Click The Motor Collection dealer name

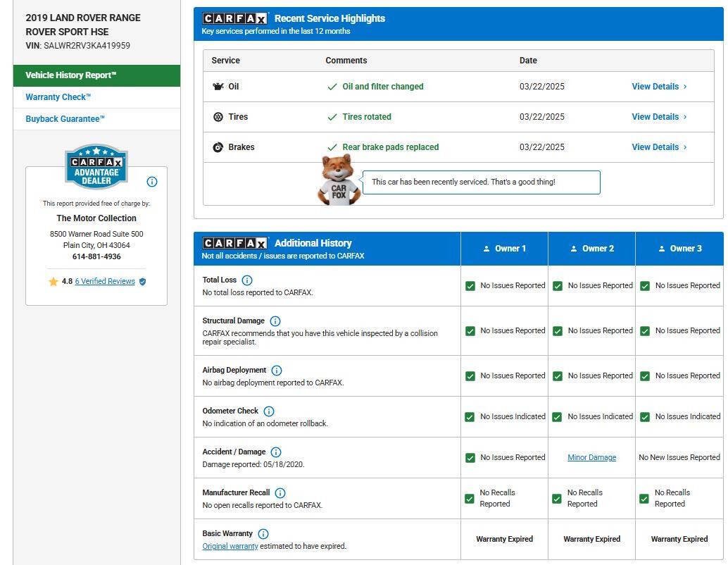click(x=96, y=218)
